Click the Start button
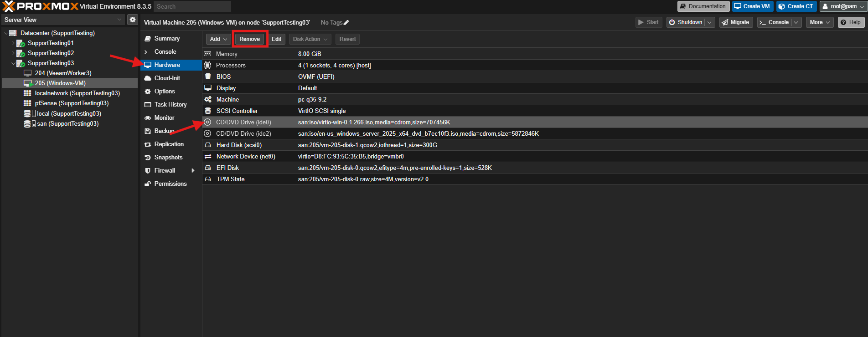 [649, 22]
